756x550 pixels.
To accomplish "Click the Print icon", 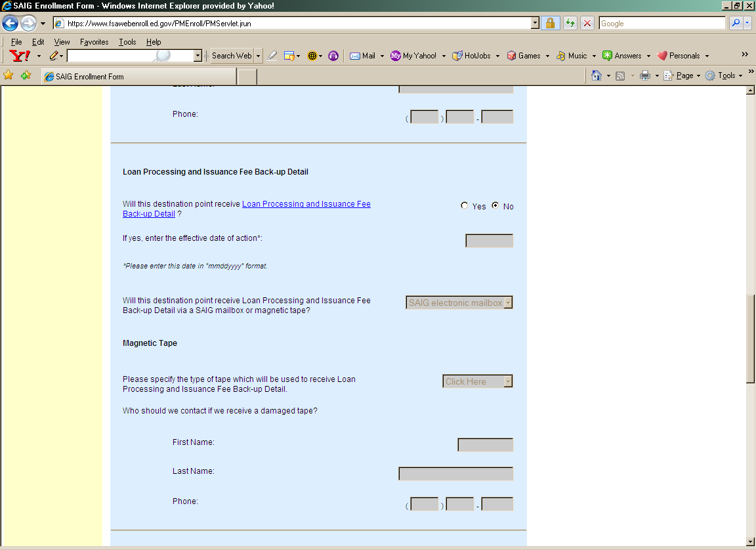I will tap(645, 75).
